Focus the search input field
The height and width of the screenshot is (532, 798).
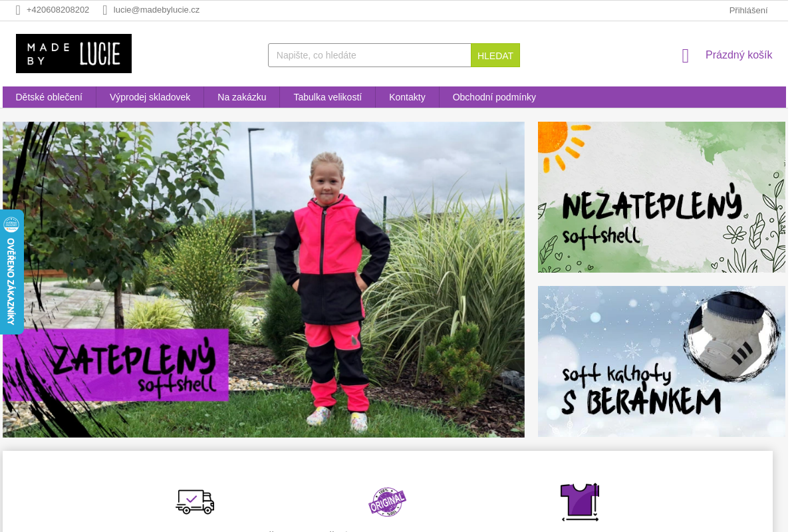tap(370, 55)
